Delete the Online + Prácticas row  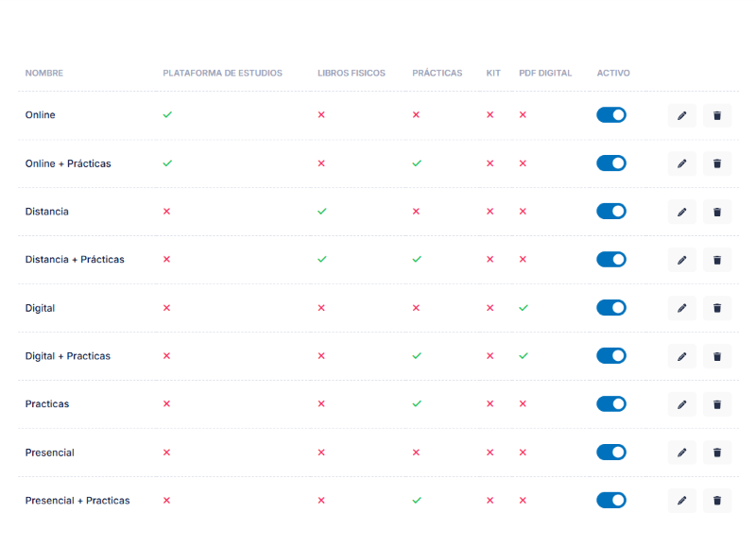point(717,163)
